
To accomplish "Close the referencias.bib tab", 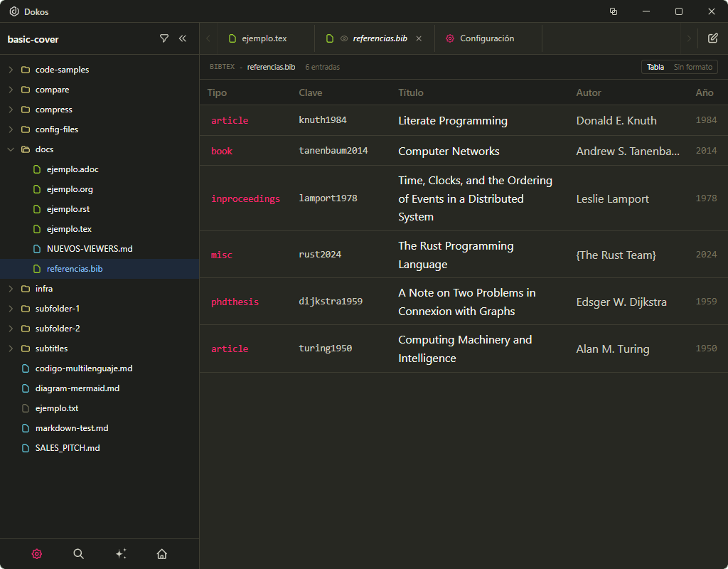I will 419,38.
